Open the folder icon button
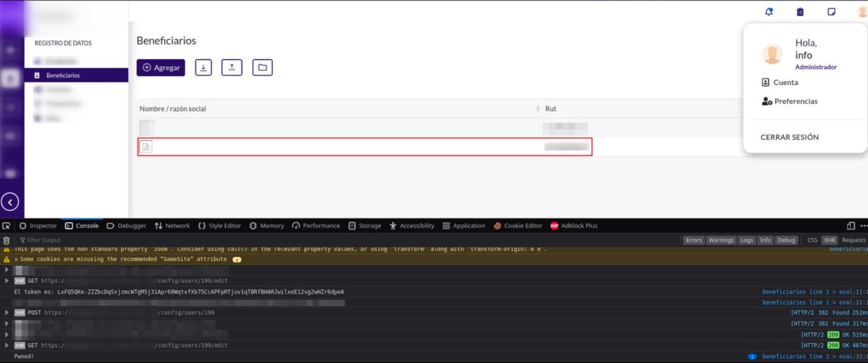The image size is (868, 363). click(x=262, y=67)
